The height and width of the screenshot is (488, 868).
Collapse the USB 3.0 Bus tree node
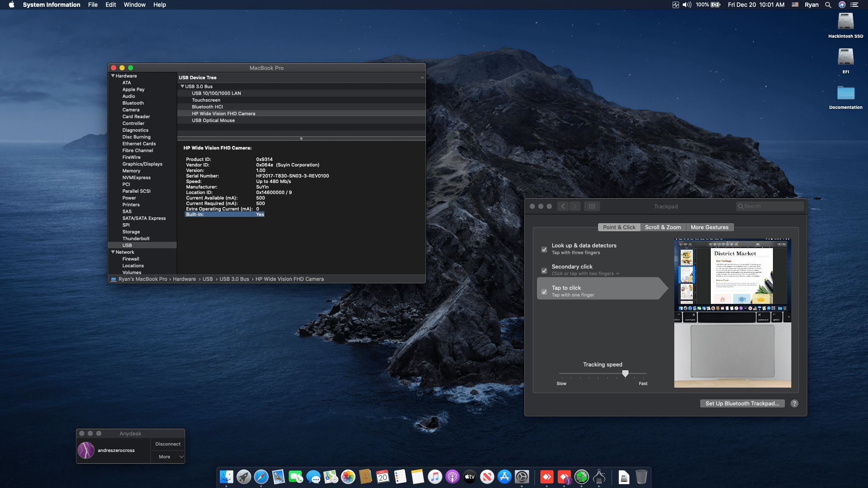tap(183, 86)
